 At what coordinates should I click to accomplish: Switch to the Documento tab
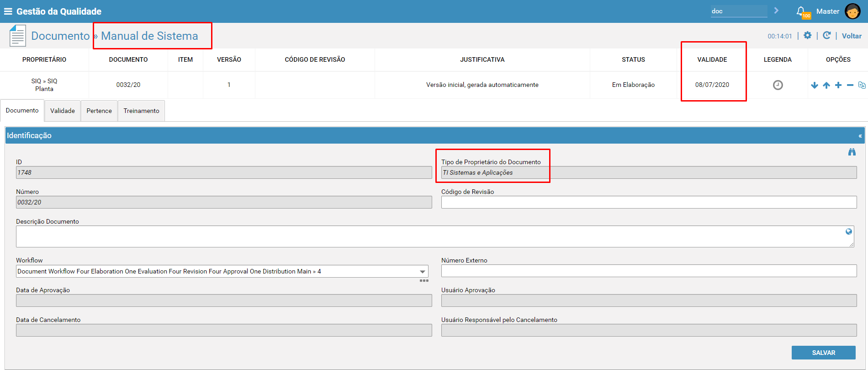coord(22,111)
